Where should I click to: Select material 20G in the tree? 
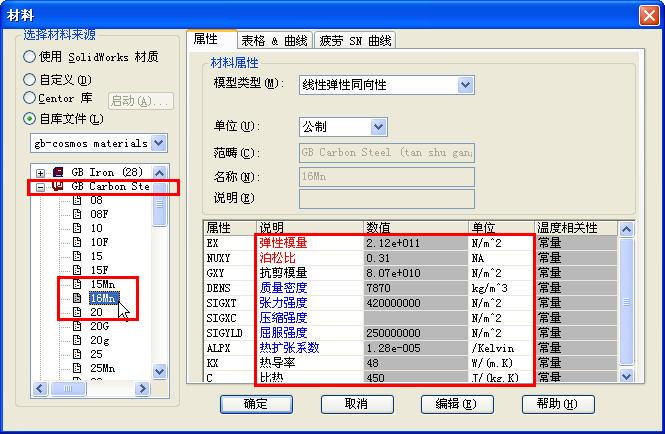tap(100, 326)
